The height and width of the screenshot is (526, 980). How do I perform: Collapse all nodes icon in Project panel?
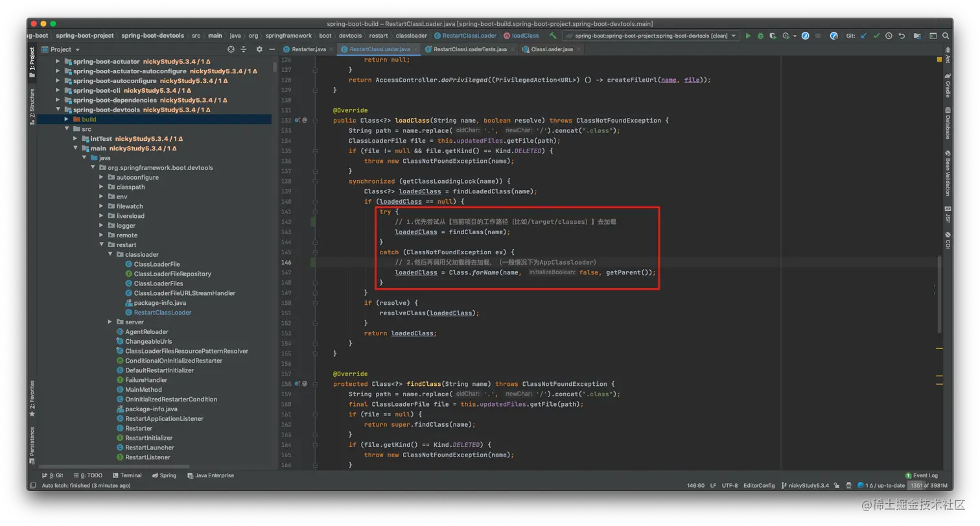[244, 49]
